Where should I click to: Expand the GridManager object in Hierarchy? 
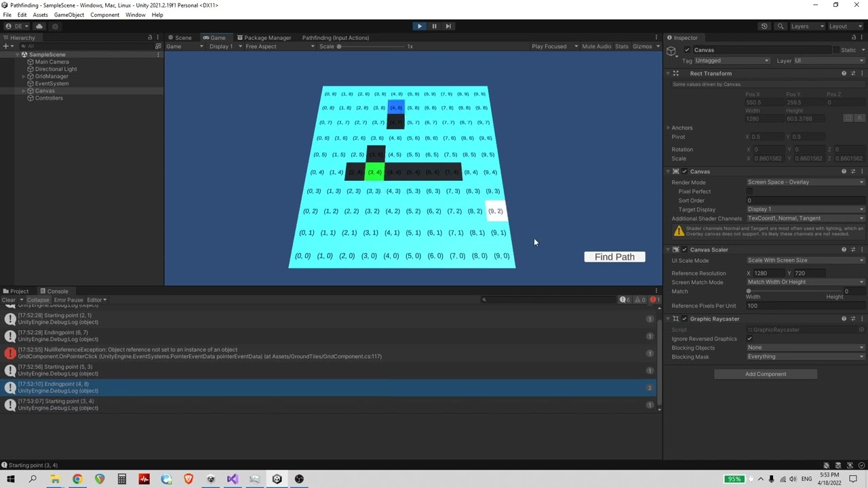pos(24,77)
